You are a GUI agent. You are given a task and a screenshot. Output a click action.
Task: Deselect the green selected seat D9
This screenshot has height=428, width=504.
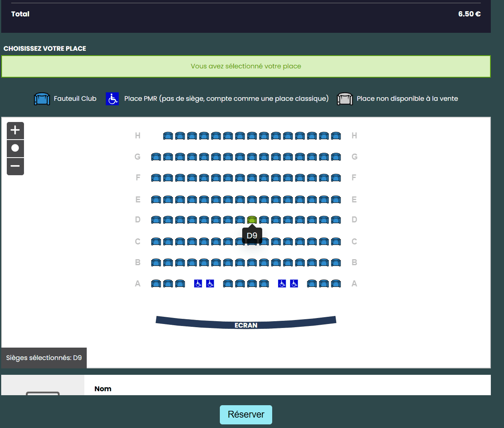point(252,220)
